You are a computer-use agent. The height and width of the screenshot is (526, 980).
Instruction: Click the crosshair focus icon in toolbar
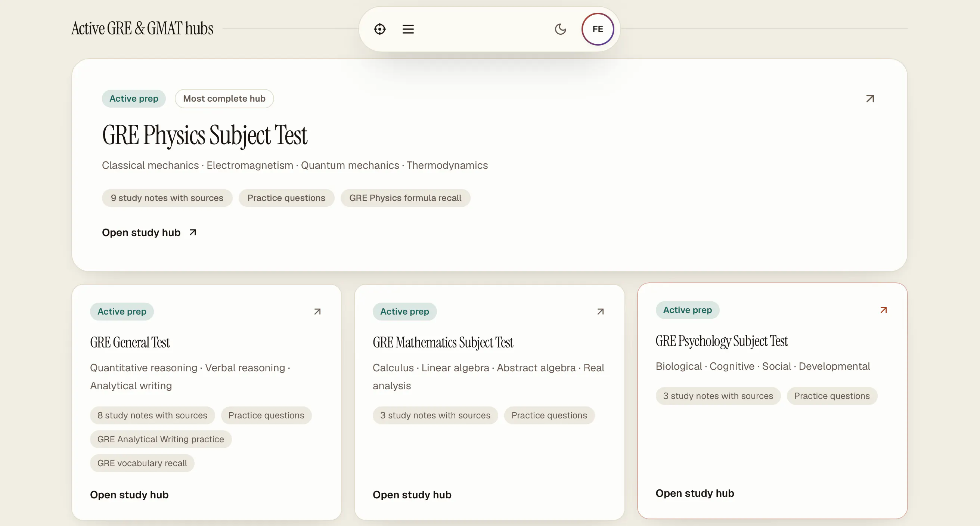coord(380,29)
